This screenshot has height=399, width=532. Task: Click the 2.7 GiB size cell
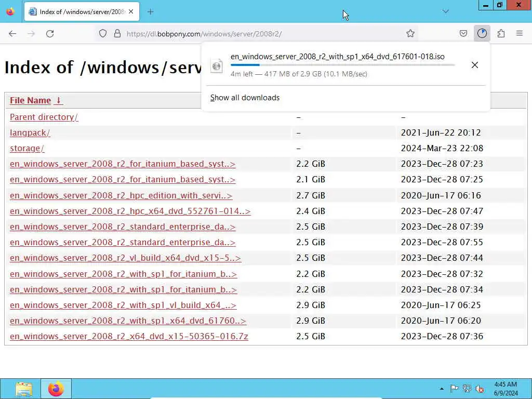point(311,195)
